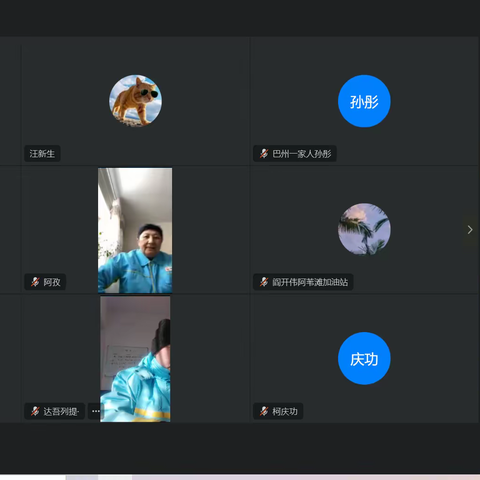480x480 pixels.
Task: Select 阿孜's live video feed
Action: tap(135, 230)
